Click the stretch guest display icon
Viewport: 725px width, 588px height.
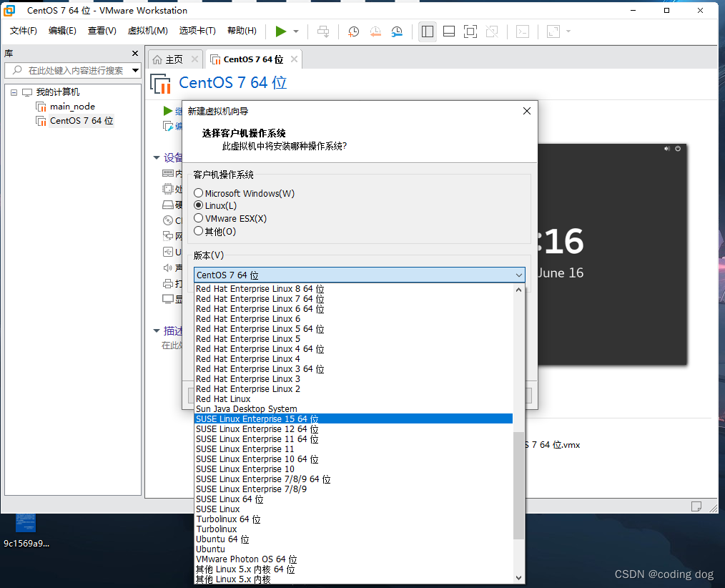click(553, 31)
